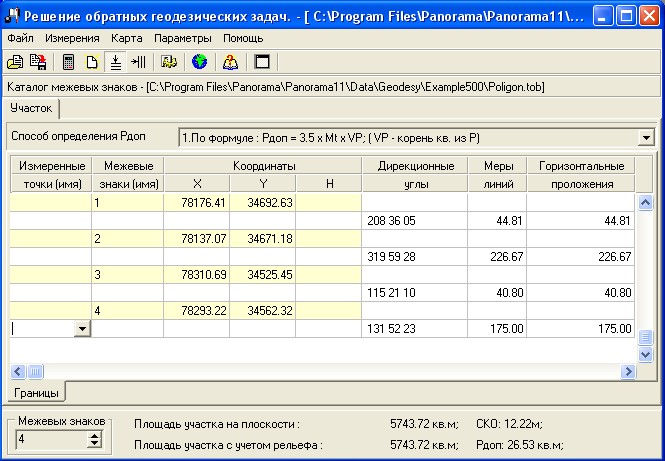
Task: Select the Границы tab at bottom
Action: pos(36,390)
